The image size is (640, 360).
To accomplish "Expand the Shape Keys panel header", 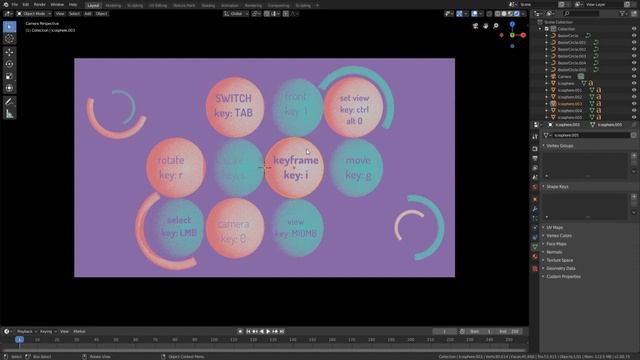I will (558, 187).
